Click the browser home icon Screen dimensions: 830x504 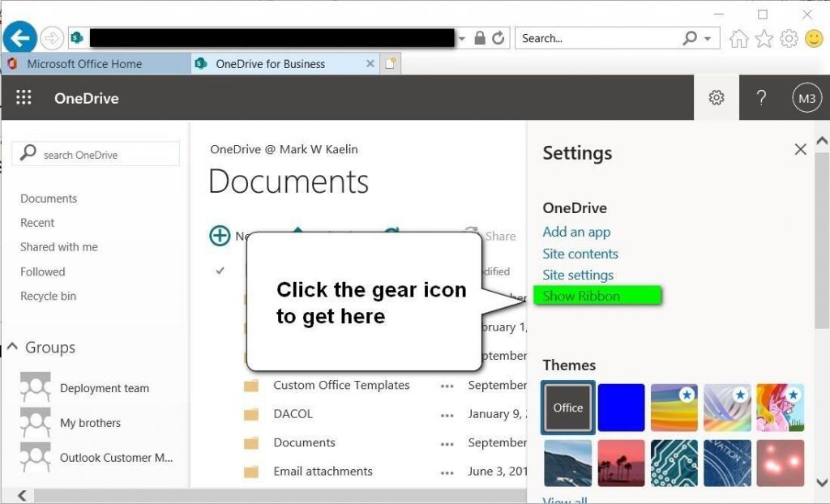click(738, 38)
